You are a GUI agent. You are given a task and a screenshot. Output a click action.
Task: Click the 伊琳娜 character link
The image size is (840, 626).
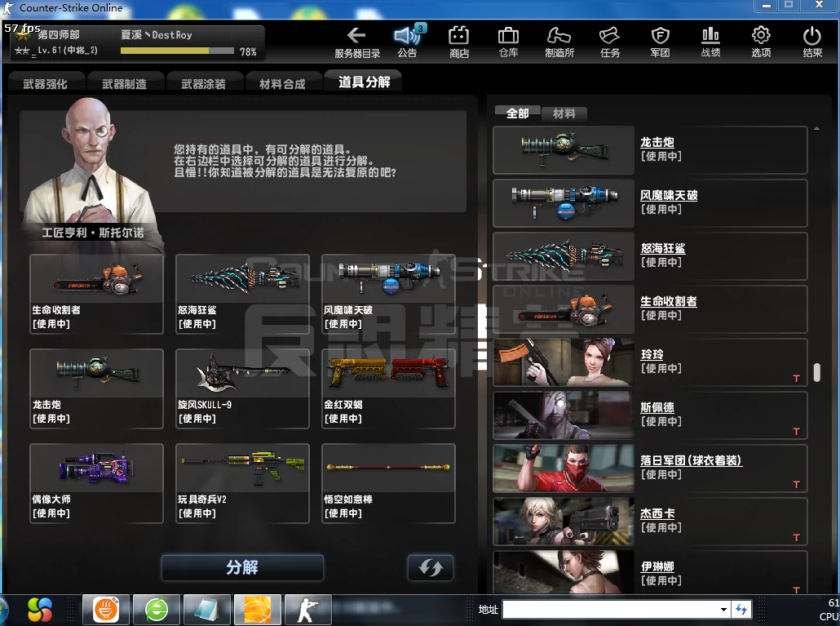point(657,566)
